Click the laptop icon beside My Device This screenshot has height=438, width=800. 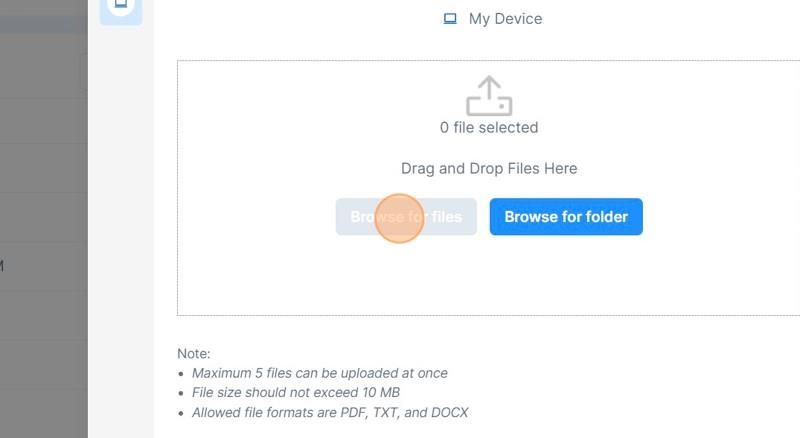449,19
